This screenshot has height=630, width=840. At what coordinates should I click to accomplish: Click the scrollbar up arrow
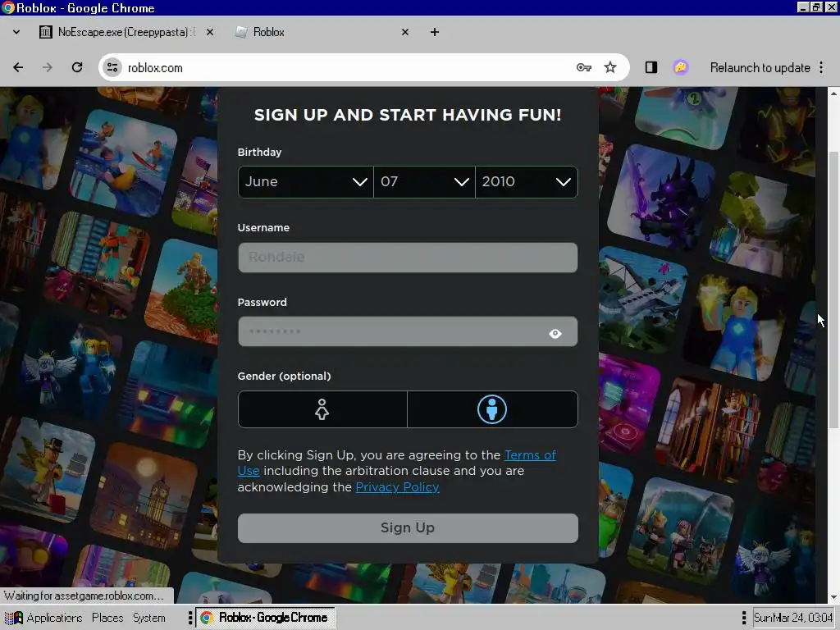[833, 94]
